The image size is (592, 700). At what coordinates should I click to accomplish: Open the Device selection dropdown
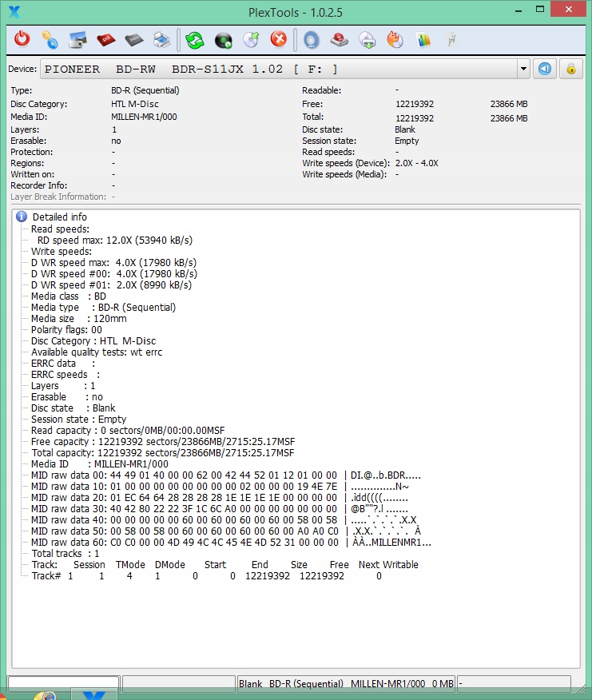523,69
